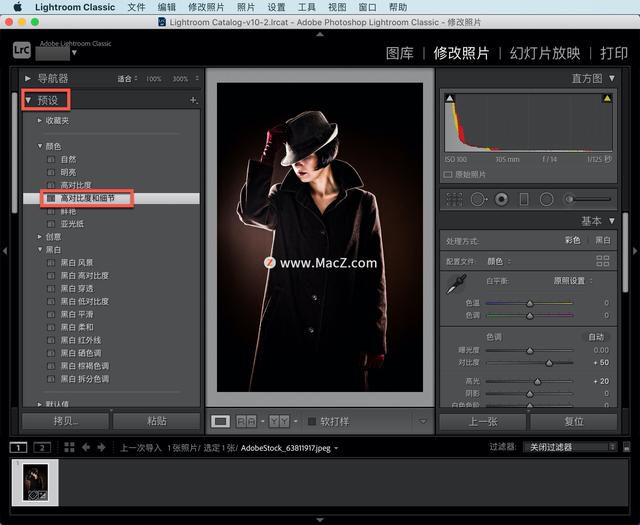Open second window display 2
The image size is (640, 525).
click(42, 447)
